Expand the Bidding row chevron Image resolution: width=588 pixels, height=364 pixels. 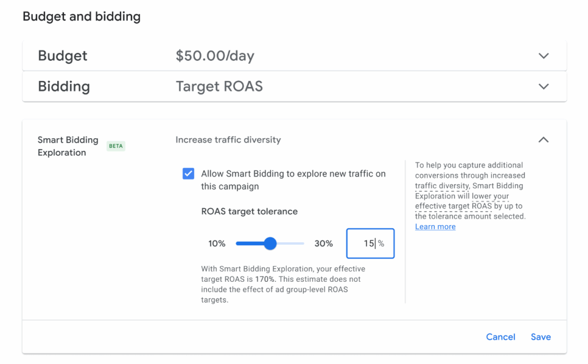click(544, 86)
